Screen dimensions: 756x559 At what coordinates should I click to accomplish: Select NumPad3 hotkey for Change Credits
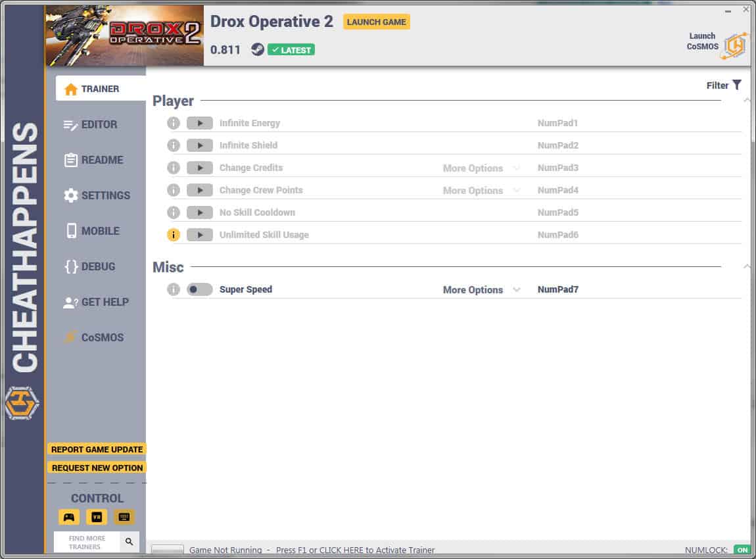point(558,168)
